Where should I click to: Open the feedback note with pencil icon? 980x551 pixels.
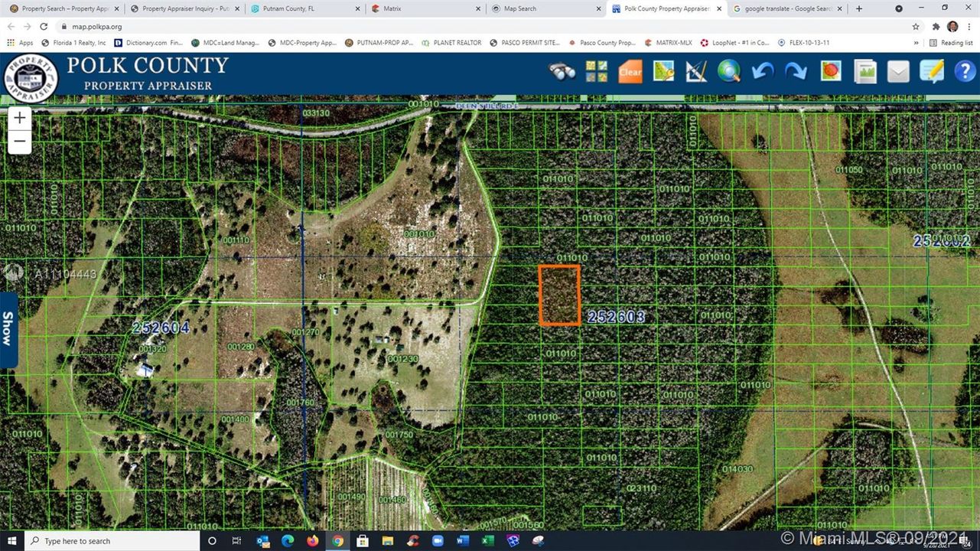932,72
